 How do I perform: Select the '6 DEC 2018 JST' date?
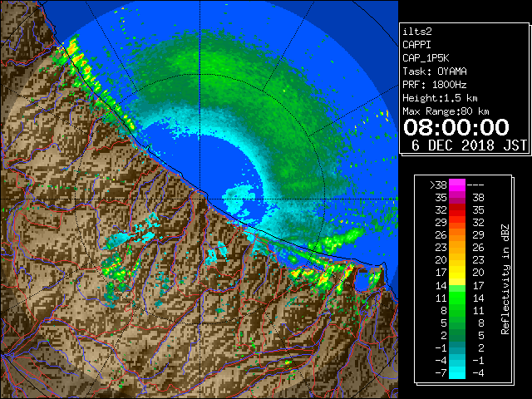[x=469, y=145]
